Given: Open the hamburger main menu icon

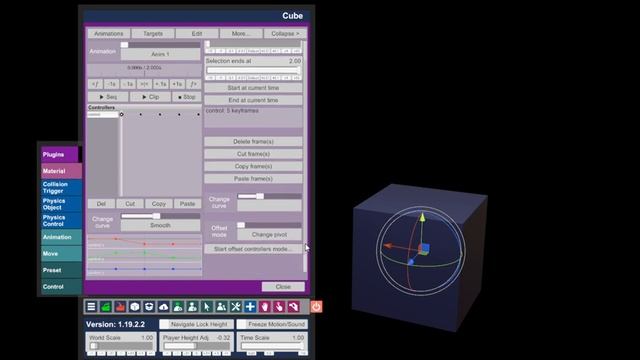Looking at the screenshot, I should pos(91,307).
